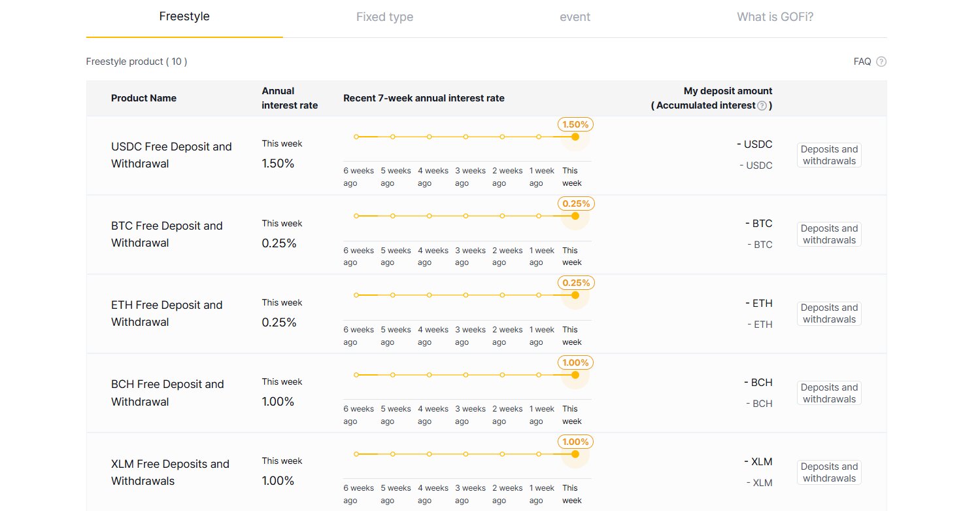
Task: Click the 1.50% rate label on USDC chart
Action: pos(575,124)
